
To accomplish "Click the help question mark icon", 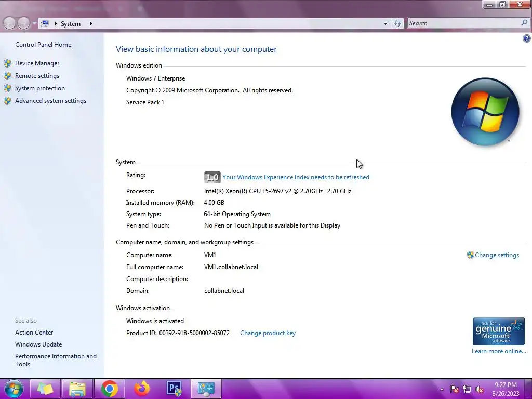I will click(x=527, y=38).
